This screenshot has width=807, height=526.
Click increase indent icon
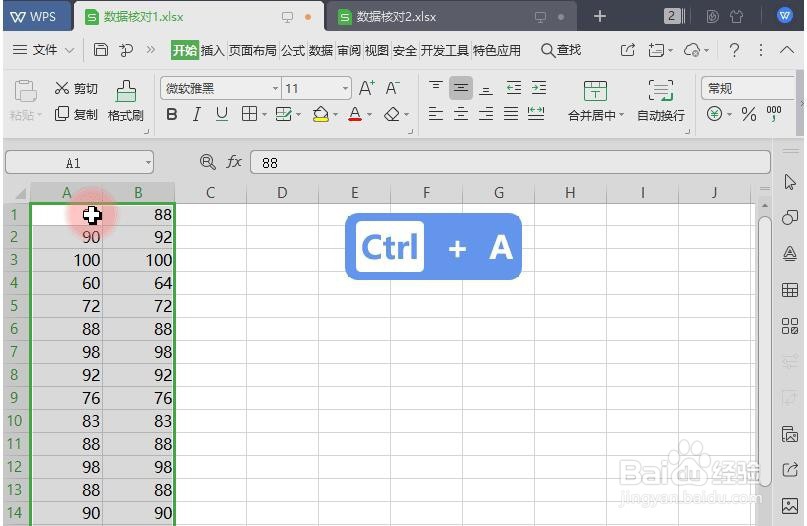[539, 88]
